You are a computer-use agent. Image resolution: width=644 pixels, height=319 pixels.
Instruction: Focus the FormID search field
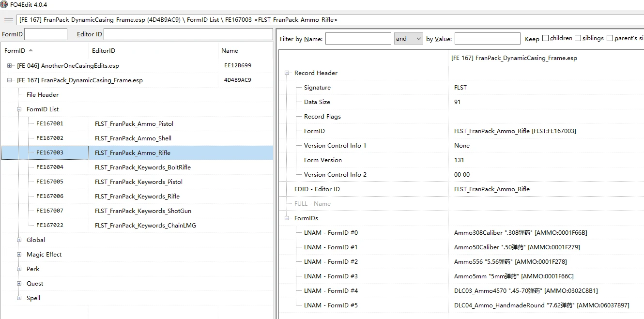click(x=46, y=34)
